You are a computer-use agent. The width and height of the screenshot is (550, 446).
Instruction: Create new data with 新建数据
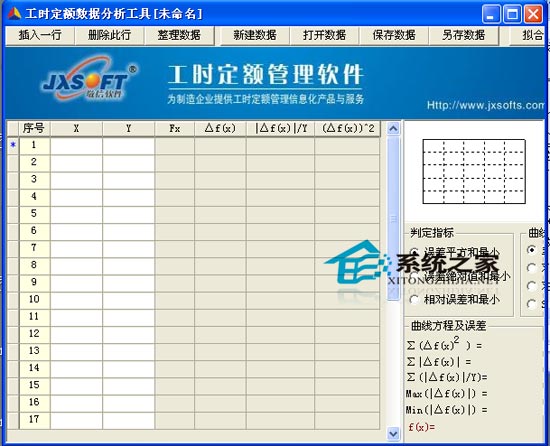pos(255,35)
